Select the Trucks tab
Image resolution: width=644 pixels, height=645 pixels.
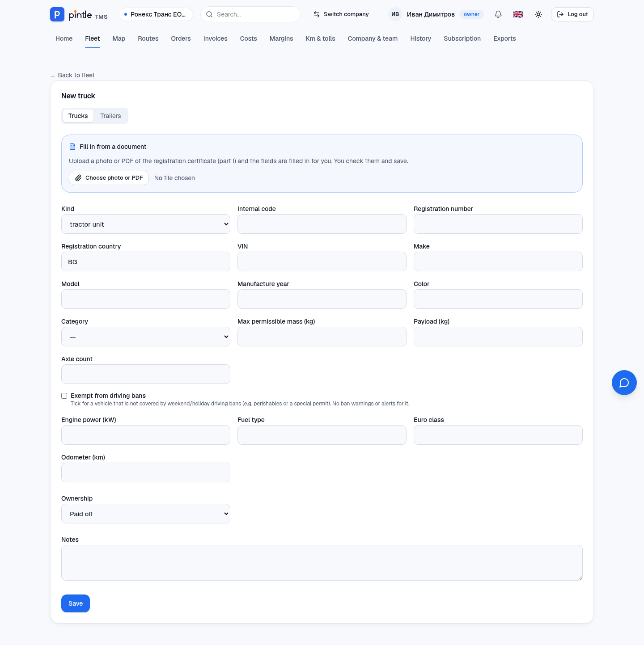coord(78,116)
